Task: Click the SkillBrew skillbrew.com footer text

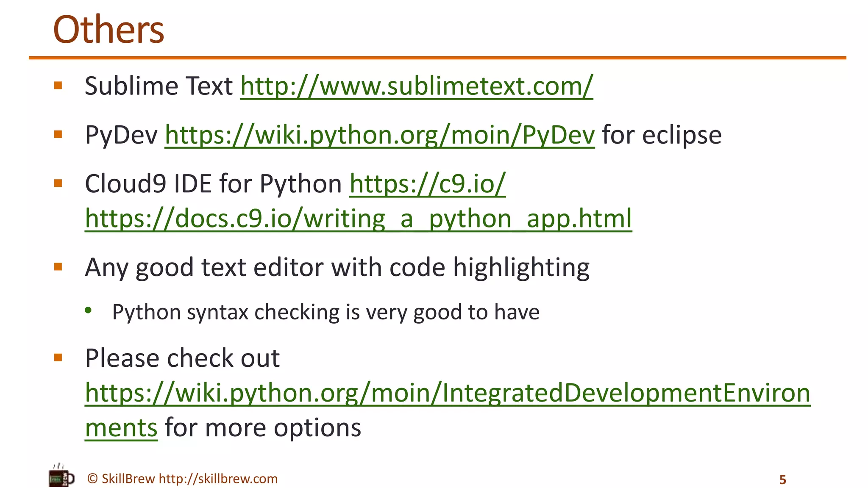Action: [x=182, y=479]
